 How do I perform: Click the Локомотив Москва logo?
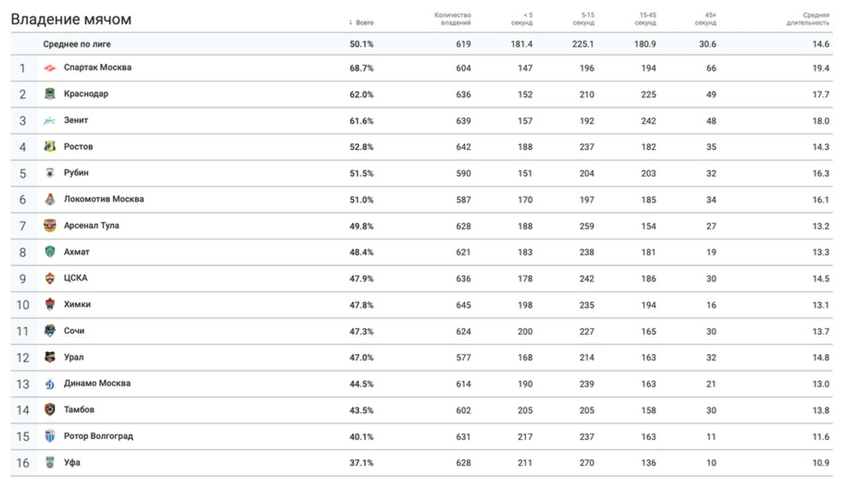coord(50,199)
